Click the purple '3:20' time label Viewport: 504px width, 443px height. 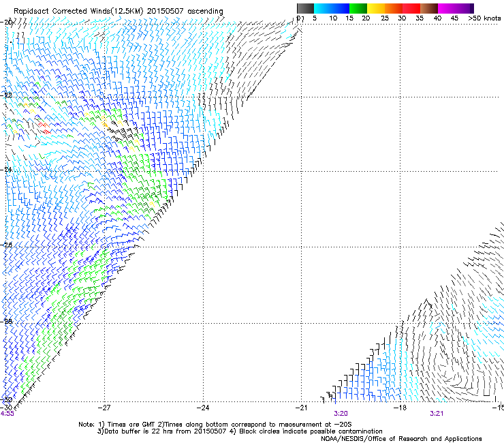[x=341, y=414]
